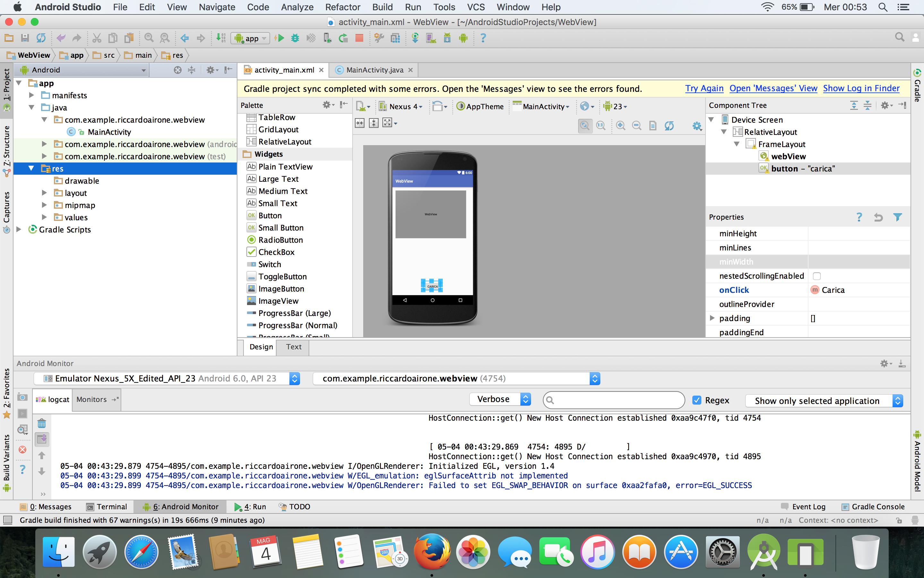Click the Scroll from Source target icon
The image size is (924, 578).
pos(177,70)
